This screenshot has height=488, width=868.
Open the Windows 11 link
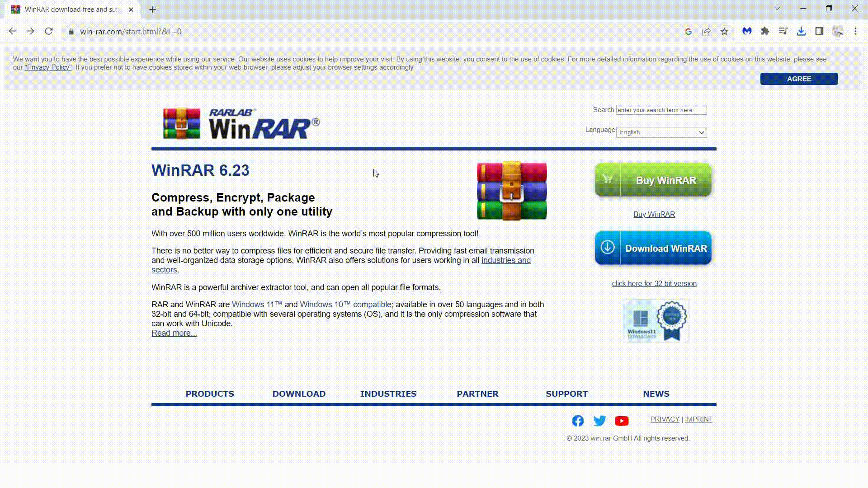point(257,305)
